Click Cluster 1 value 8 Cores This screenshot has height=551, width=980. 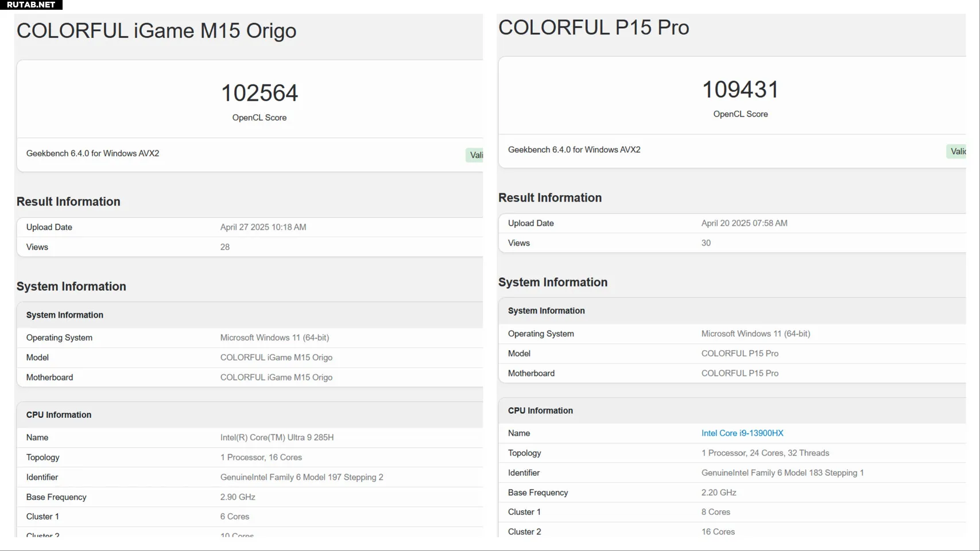pyautogui.click(x=716, y=512)
